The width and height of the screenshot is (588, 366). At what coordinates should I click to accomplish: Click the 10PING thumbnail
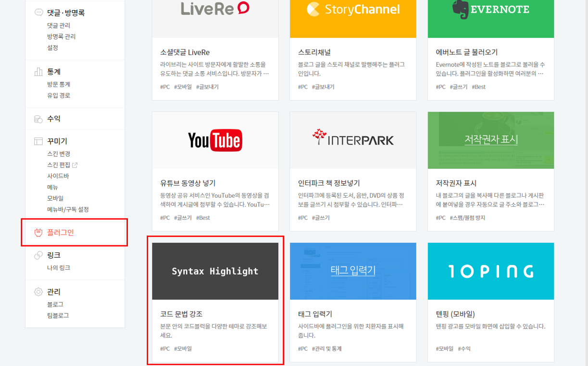pyautogui.click(x=491, y=271)
